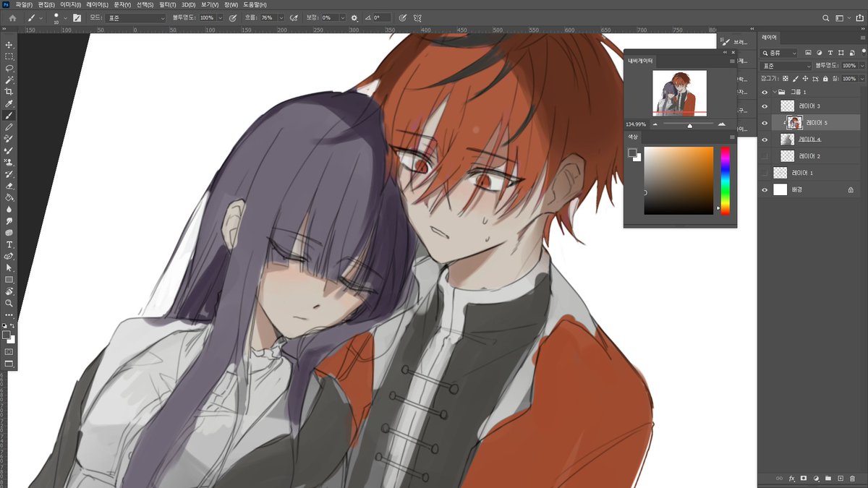Select the 내비게이터 panel tab
The height and width of the screenshot is (488, 868).
pyautogui.click(x=640, y=61)
